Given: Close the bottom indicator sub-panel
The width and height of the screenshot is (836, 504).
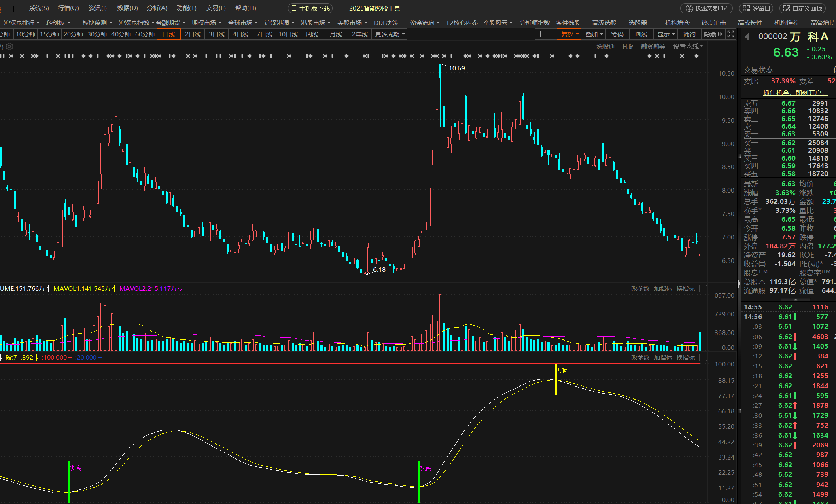Looking at the screenshot, I should 703,357.
